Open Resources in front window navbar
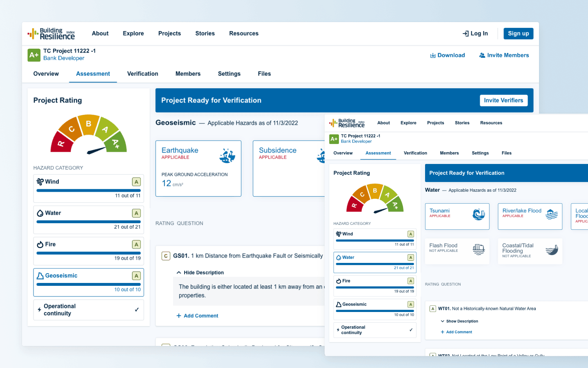Image resolution: width=588 pixels, height=368 pixels. tap(491, 123)
